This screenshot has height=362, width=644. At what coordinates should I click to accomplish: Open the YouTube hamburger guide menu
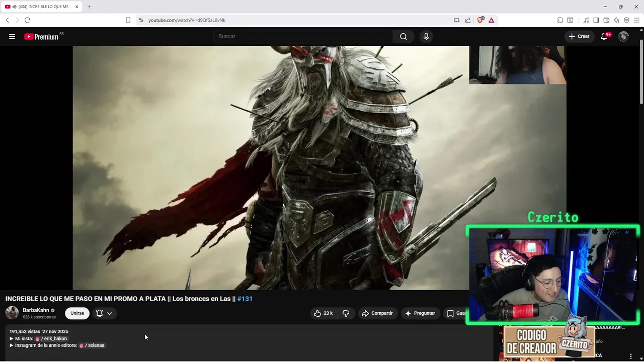pyautogui.click(x=12, y=37)
